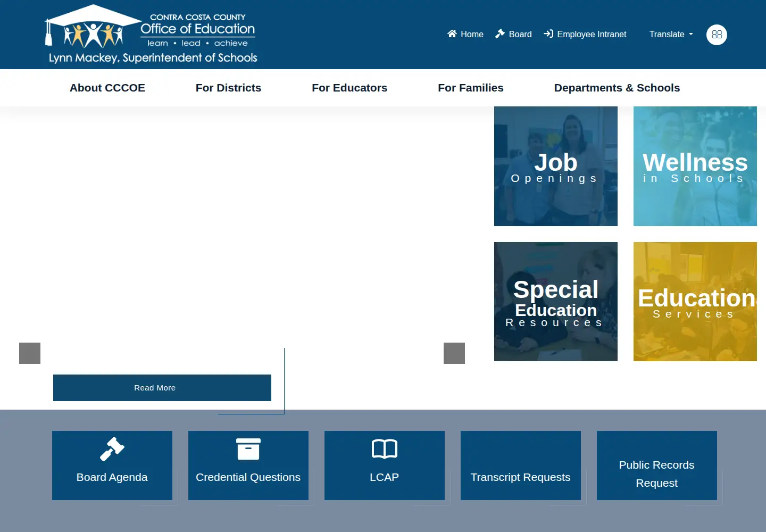Image resolution: width=766 pixels, height=532 pixels.
Task: Click the house icon beside Home
Action: (x=452, y=34)
